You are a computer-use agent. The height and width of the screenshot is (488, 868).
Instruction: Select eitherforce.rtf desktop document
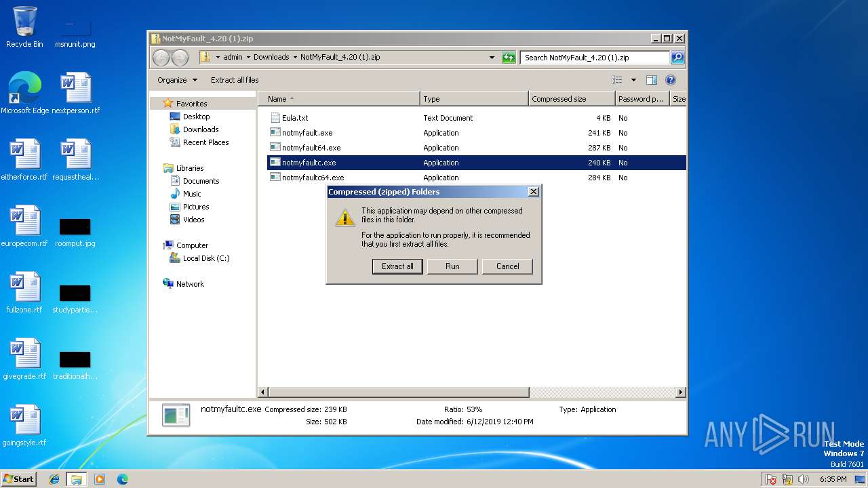(24, 160)
